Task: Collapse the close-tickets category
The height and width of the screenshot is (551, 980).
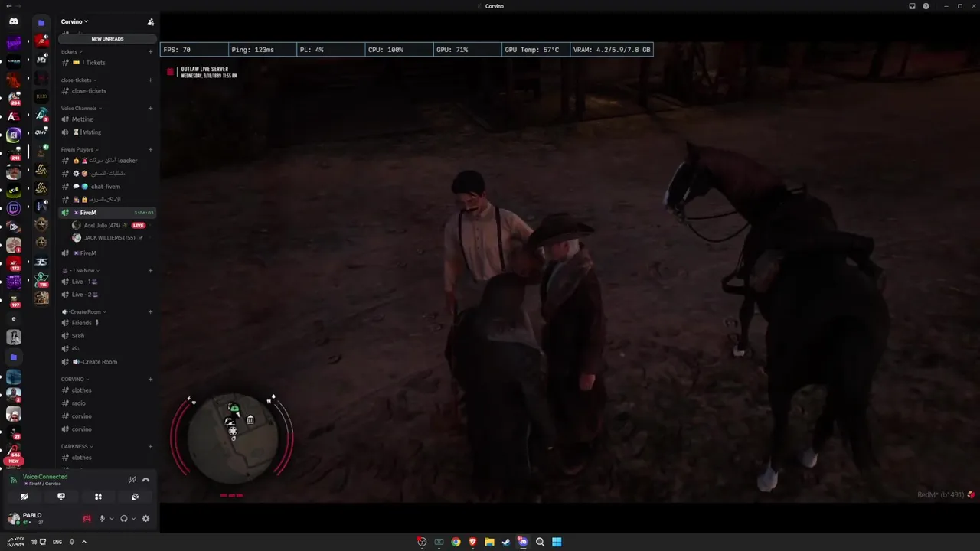Action: coord(78,80)
